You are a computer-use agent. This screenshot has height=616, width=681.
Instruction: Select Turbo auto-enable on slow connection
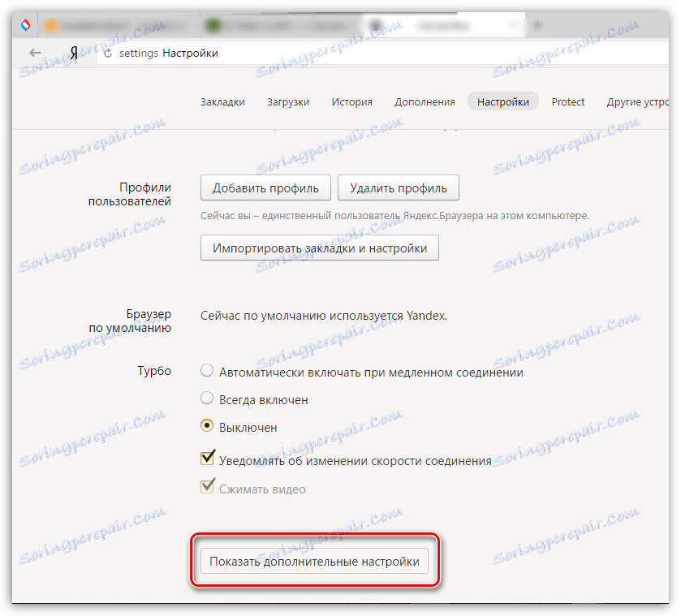point(207,371)
